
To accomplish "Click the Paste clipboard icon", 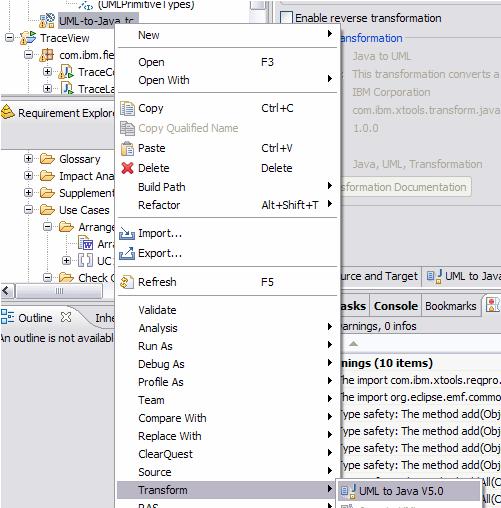I will pos(127,148).
